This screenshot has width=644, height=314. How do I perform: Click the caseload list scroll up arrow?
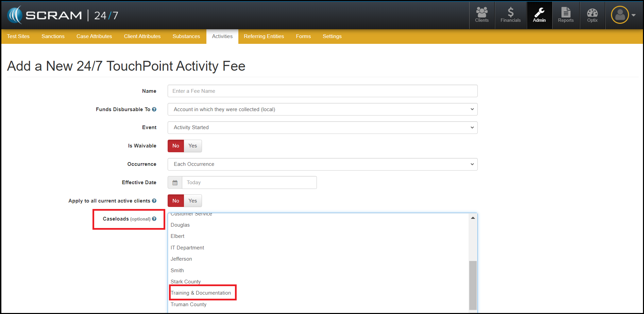[x=473, y=218]
